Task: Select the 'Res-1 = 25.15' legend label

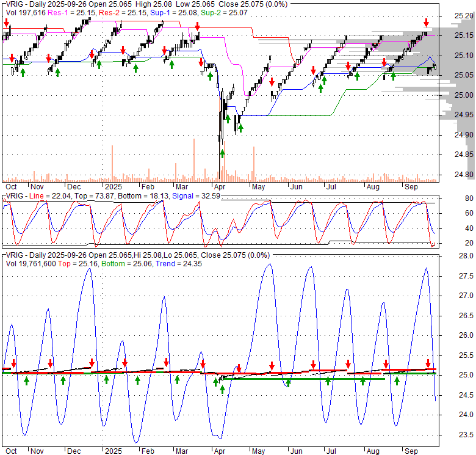Action: [72, 13]
